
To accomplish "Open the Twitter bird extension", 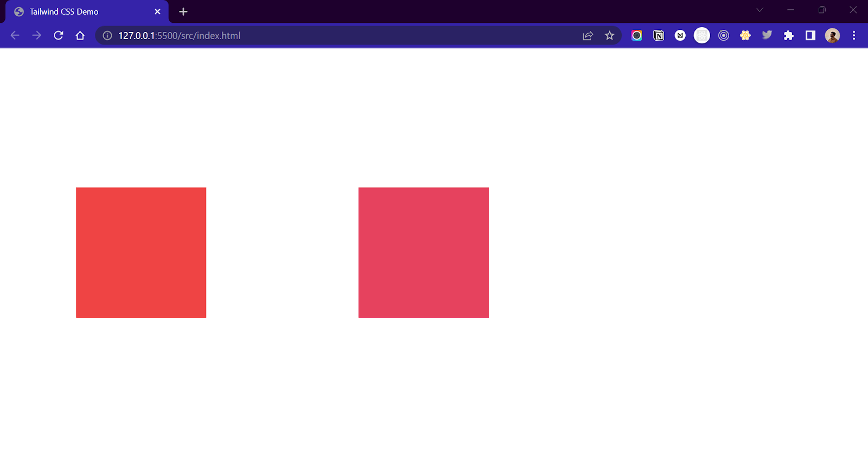I will pyautogui.click(x=767, y=35).
